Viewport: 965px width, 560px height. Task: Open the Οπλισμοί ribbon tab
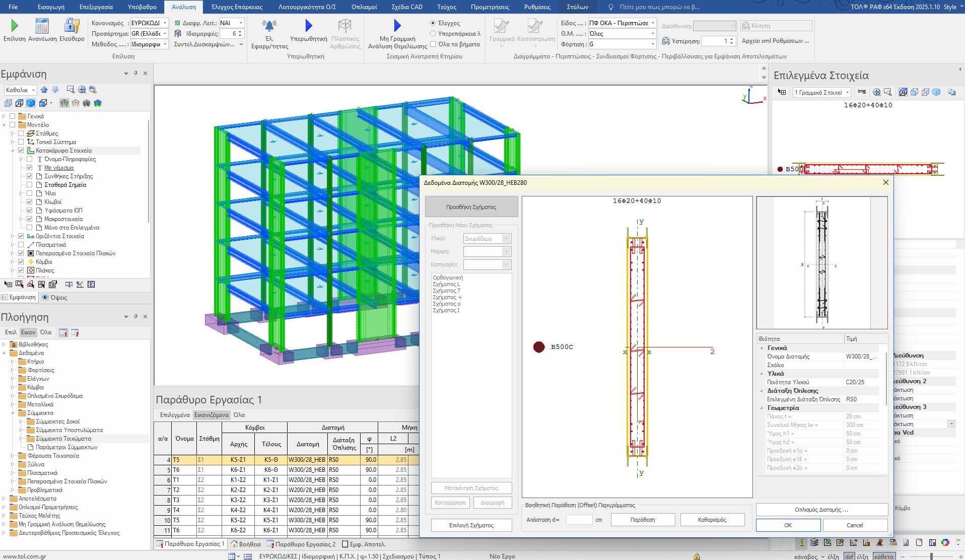click(364, 7)
